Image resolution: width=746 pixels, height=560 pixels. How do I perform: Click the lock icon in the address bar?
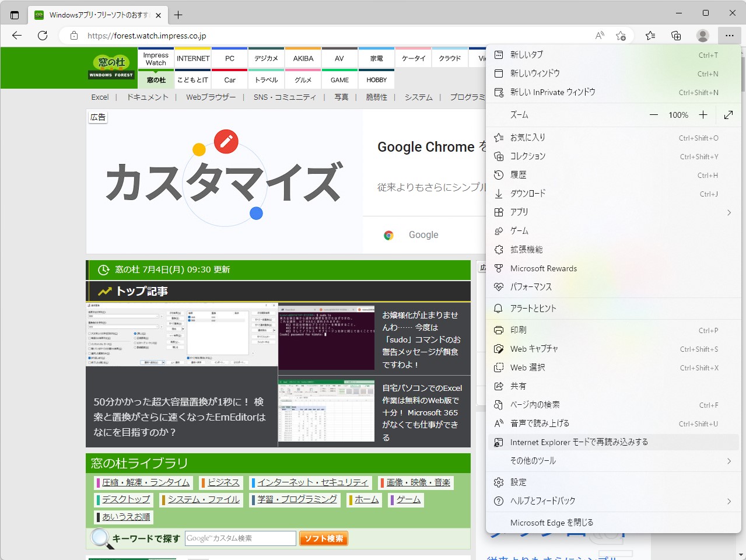click(x=73, y=36)
